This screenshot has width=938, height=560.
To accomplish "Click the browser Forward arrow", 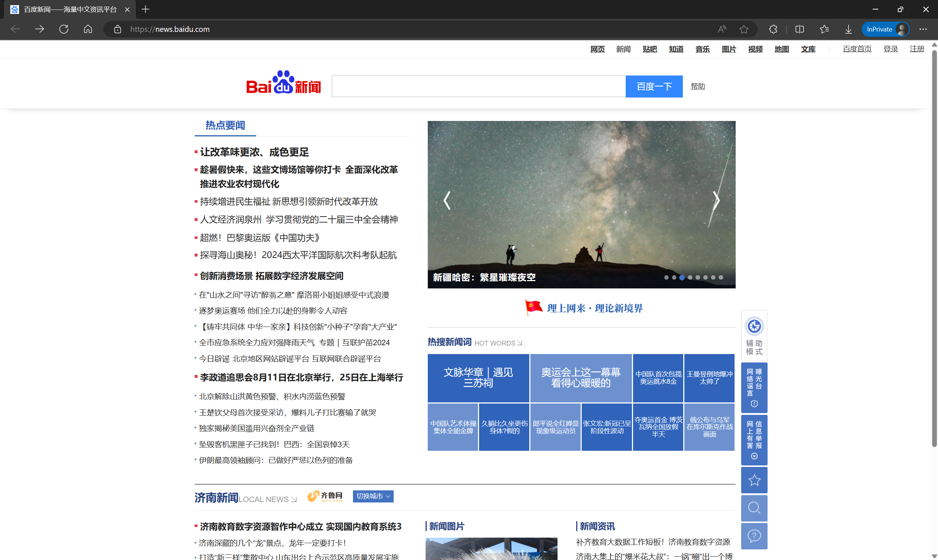I will coord(40,29).
